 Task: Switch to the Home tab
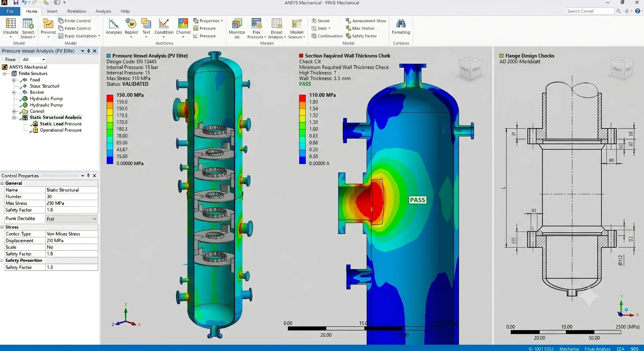32,11
